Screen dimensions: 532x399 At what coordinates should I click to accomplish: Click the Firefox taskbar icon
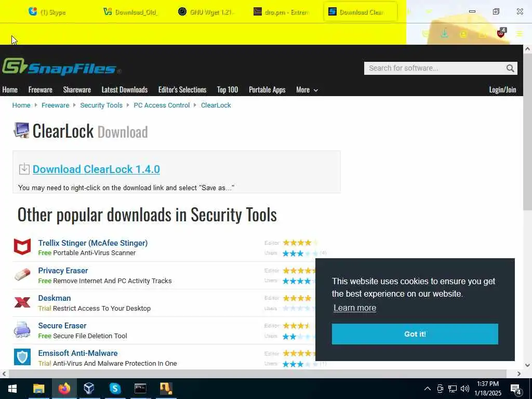tap(64, 389)
